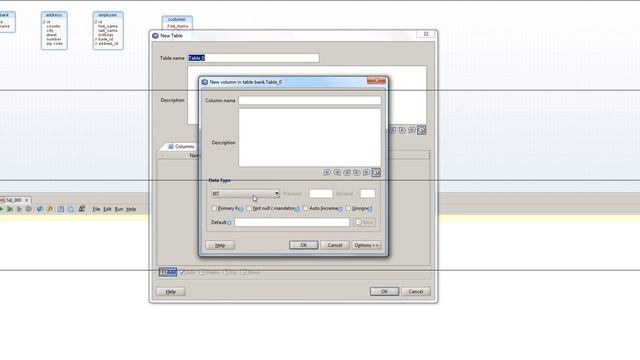The height and width of the screenshot is (360, 640).
Task: Click the green run script icon
Action: coord(10,209)
